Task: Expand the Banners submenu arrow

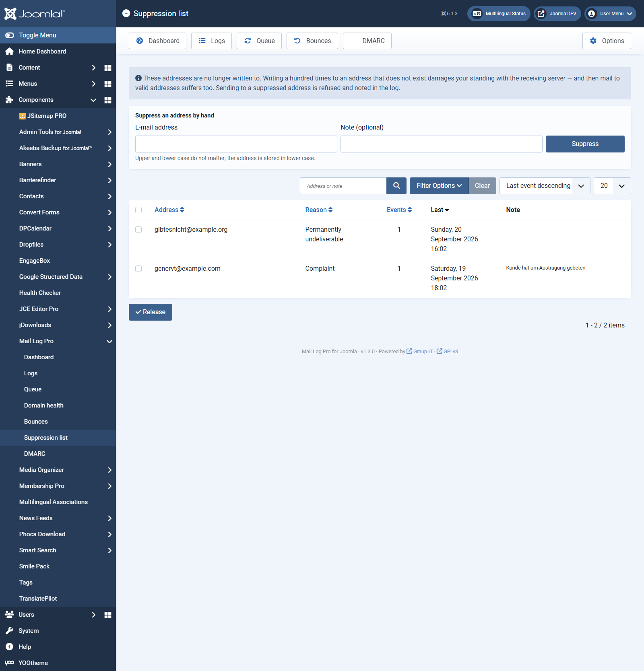Action: click(x=109, y=164)
